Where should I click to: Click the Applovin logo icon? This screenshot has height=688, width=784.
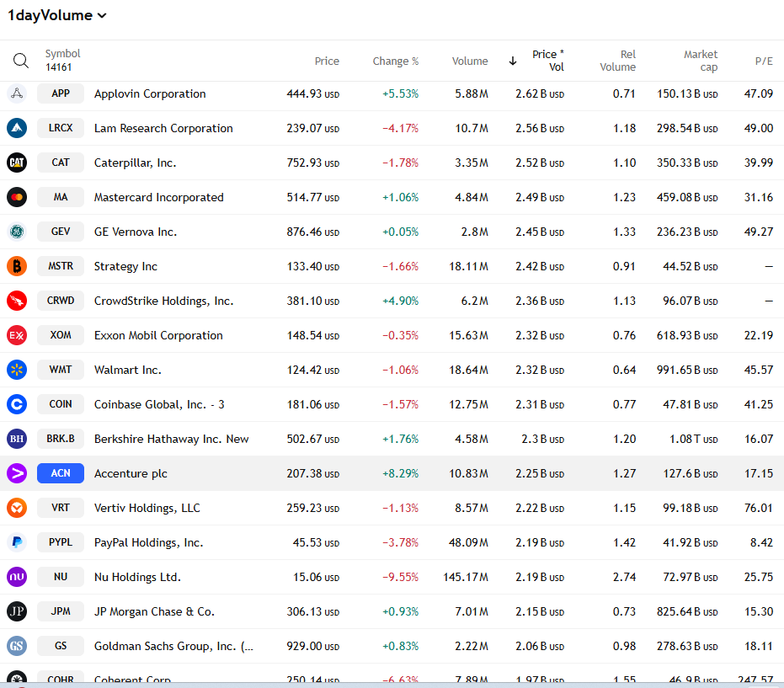pyautogui.click(x=17, y=93)
